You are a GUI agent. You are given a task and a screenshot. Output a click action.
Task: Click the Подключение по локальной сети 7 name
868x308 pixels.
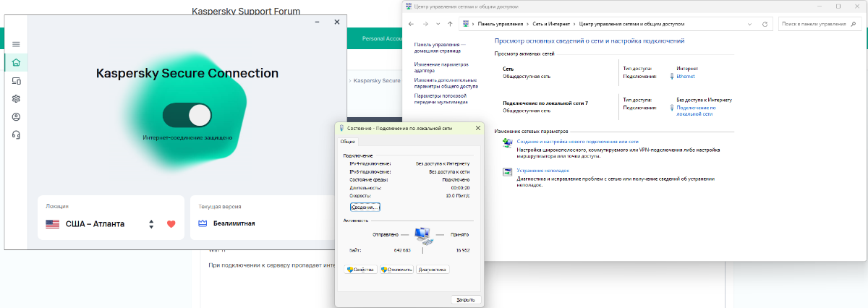click(545, 103)
